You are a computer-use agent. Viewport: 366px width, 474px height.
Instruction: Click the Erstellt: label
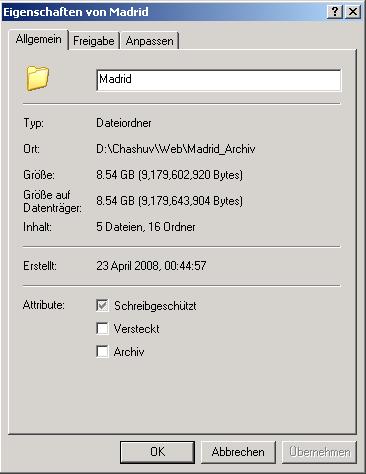[40, 266]
